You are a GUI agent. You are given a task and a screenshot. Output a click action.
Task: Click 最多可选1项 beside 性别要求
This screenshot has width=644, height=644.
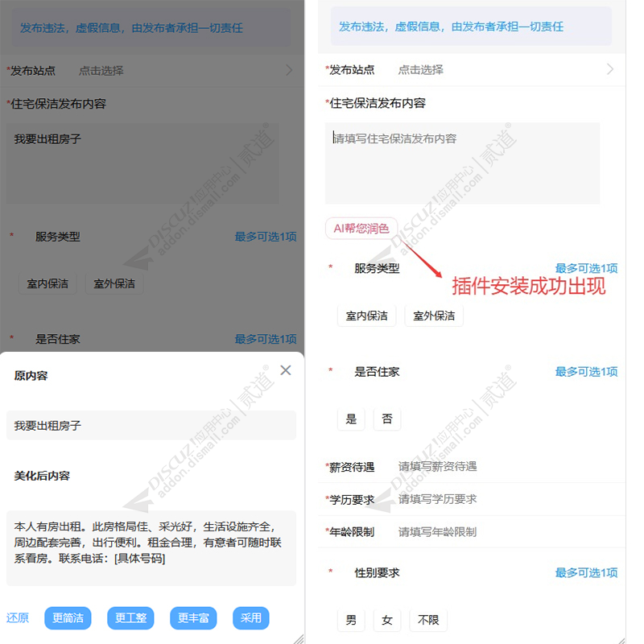(587, 572)
